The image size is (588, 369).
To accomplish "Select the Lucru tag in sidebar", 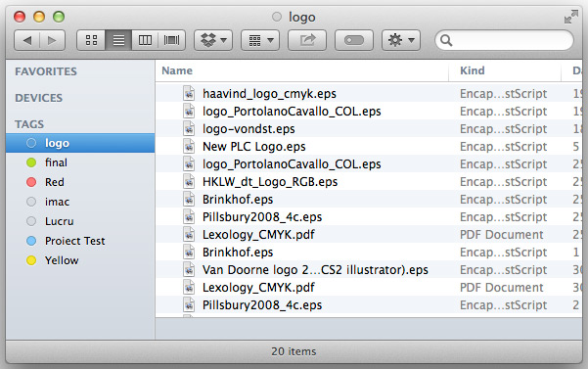I will tap(80, 221).
